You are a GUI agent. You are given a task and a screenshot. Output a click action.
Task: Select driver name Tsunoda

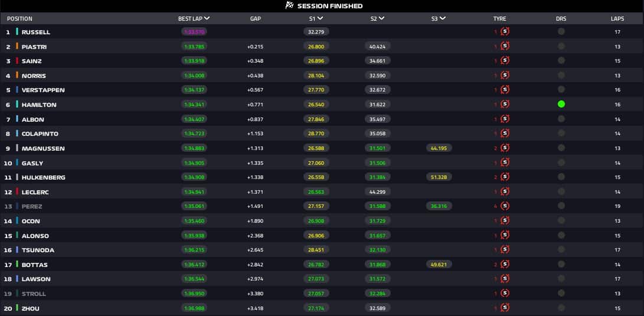[38, 250]
